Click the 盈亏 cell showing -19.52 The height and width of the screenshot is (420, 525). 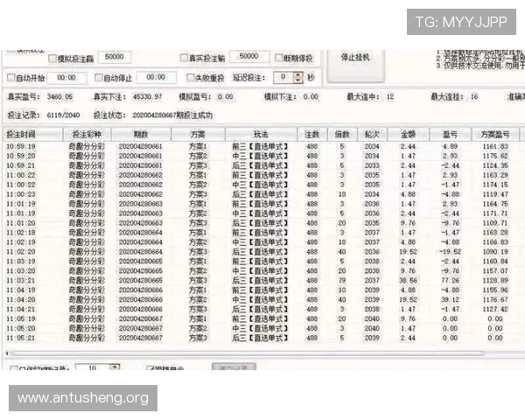click(x=450, y=252)
